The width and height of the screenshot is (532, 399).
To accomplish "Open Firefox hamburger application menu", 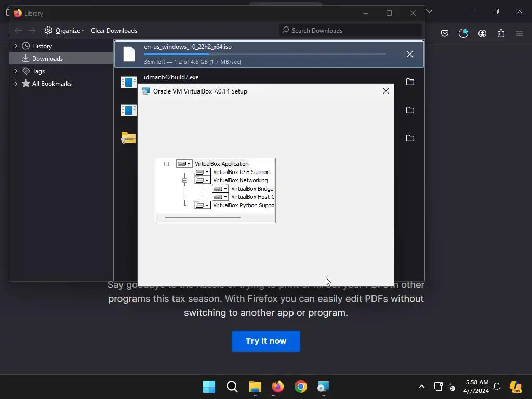I will pyautogui.click(x=520, y=33).
